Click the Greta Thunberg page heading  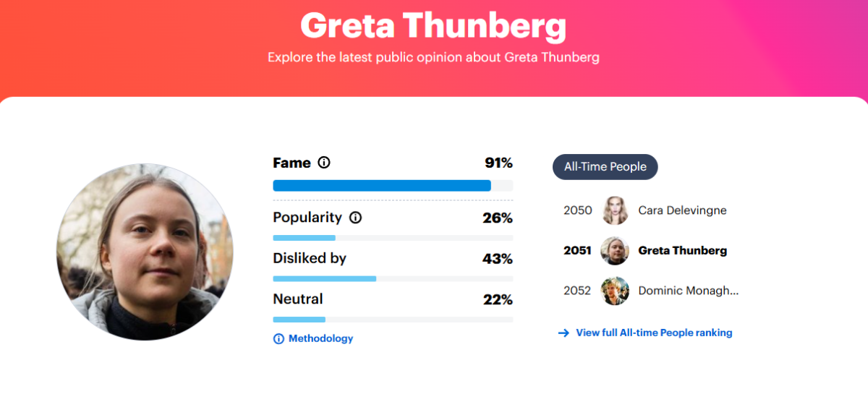pos(433,25)
